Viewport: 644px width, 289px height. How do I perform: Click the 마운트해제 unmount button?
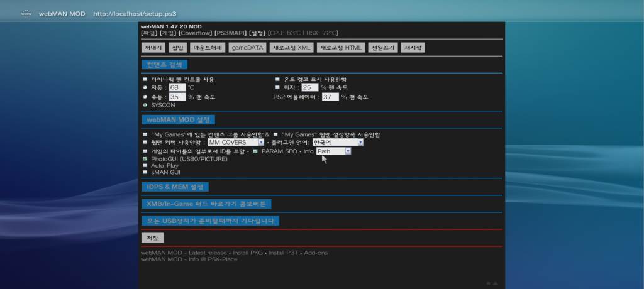208,48
